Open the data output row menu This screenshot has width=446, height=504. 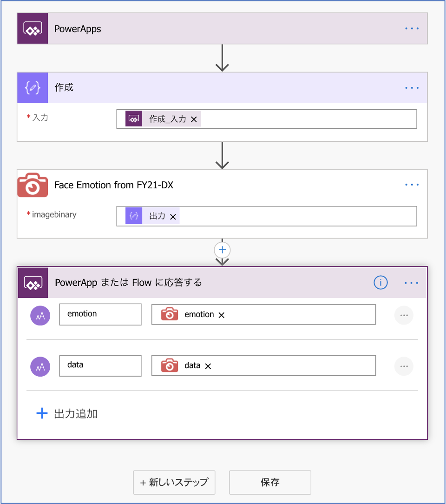(404, 366)
